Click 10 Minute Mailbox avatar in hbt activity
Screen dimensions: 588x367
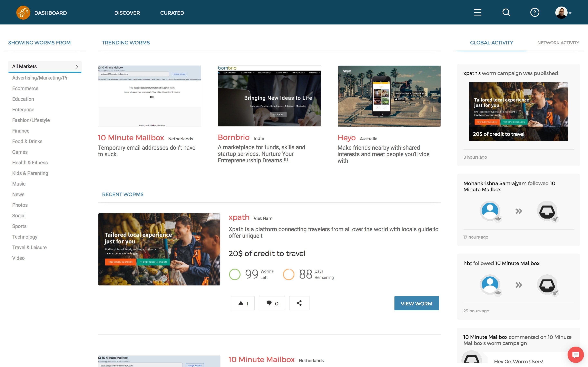pos(547,285)
